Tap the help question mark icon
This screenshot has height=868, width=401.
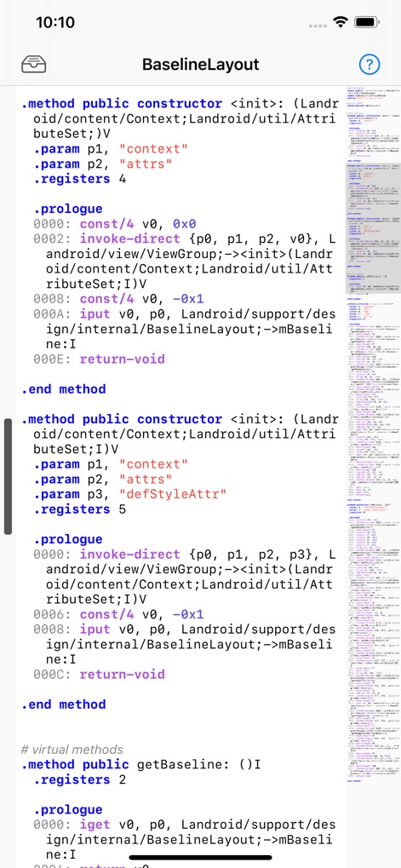369,64
